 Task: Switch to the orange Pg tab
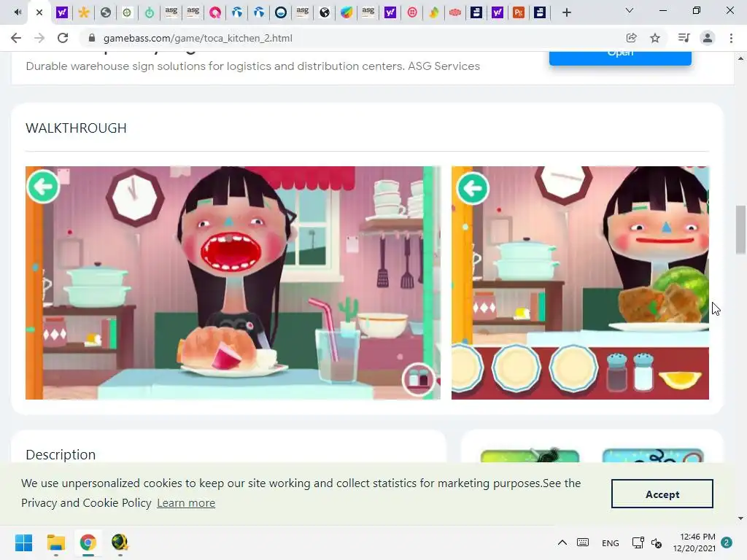pos(519,12)
